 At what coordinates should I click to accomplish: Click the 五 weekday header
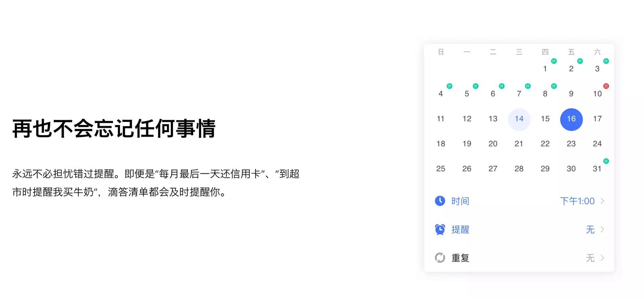571,52
